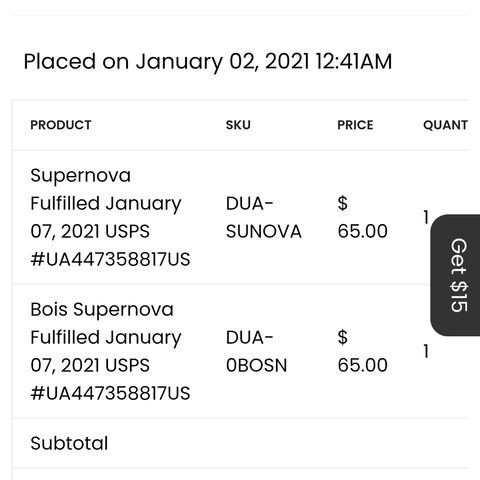Image resolution: width=480 pixels, height=480 pixels.
Task: Select the Bois Supernova product name
Action: tap(102, 309)
